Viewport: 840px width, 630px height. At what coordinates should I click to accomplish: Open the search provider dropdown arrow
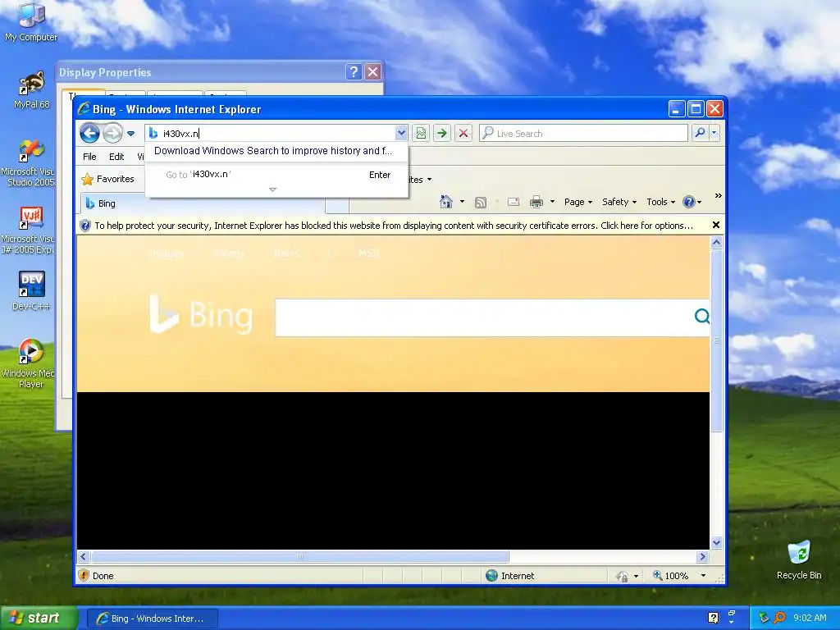[714, 133]
